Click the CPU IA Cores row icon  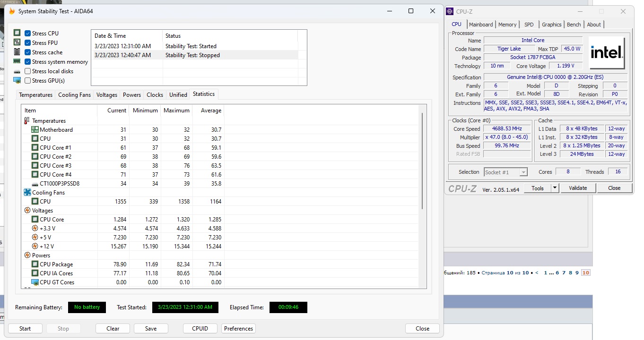[x=35, y=273]
